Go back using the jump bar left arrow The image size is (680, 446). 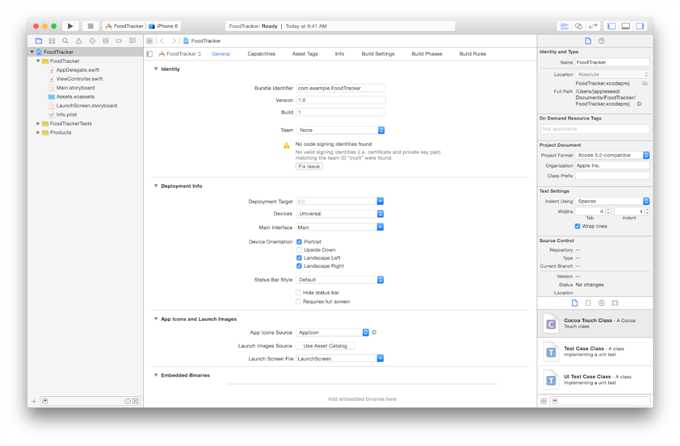(162, 41)
